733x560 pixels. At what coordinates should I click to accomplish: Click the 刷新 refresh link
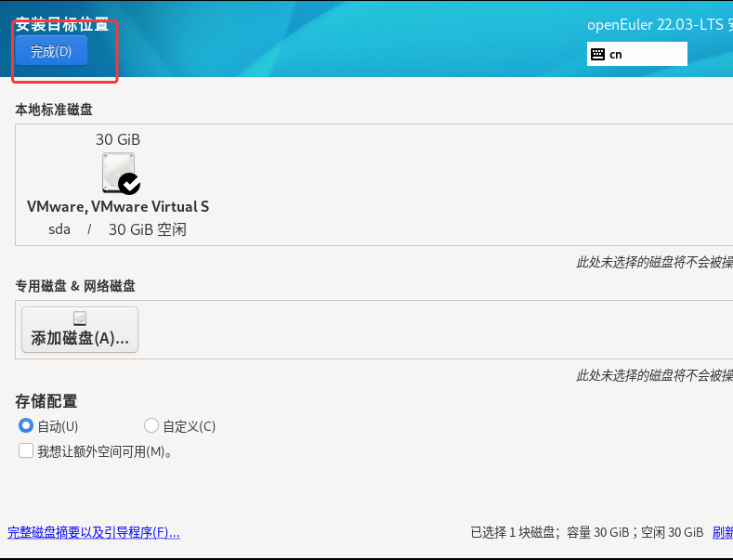pos(723,532)
